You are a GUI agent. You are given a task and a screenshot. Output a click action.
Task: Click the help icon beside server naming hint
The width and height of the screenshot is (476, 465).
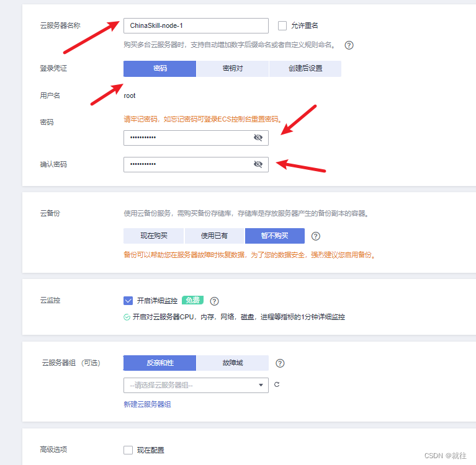click(x=349, y=45)
